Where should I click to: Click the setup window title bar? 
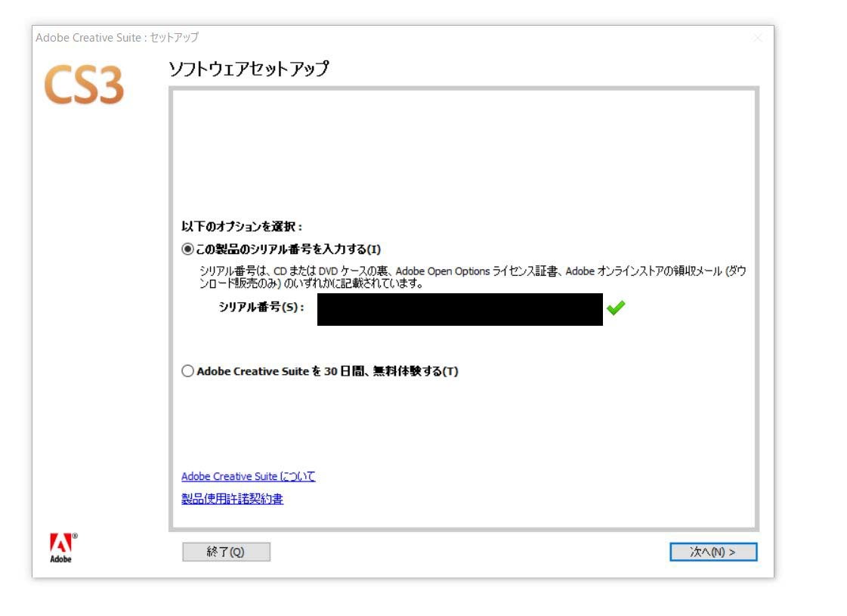[302, 36]
